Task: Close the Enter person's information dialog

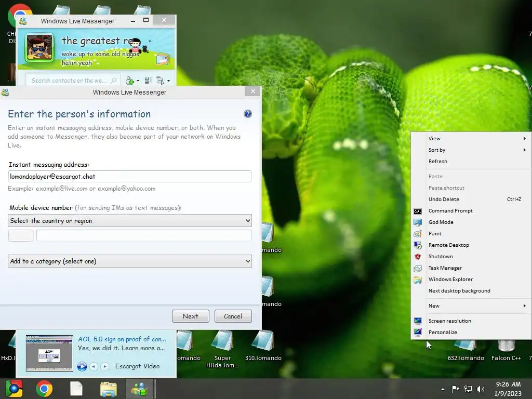Action: 253,91
